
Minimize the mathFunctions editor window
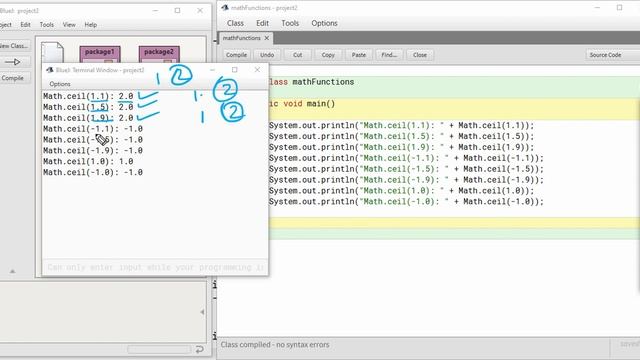point(597,8)
